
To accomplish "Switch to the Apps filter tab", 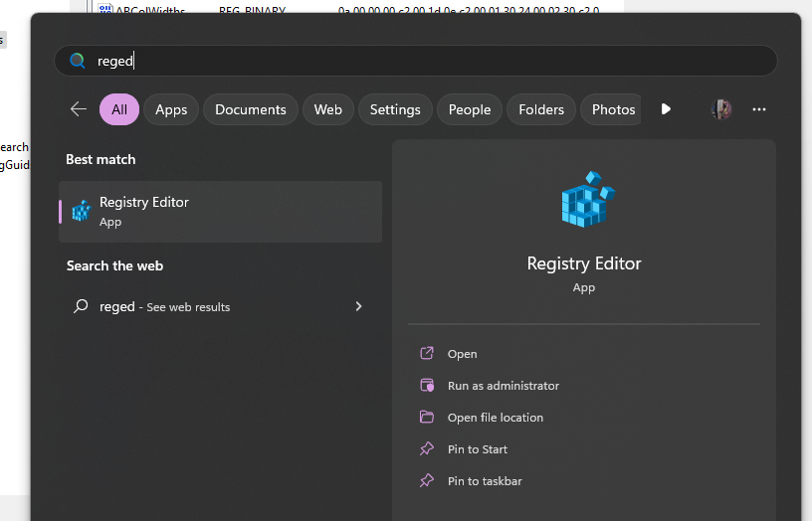I will coord(171,109).
